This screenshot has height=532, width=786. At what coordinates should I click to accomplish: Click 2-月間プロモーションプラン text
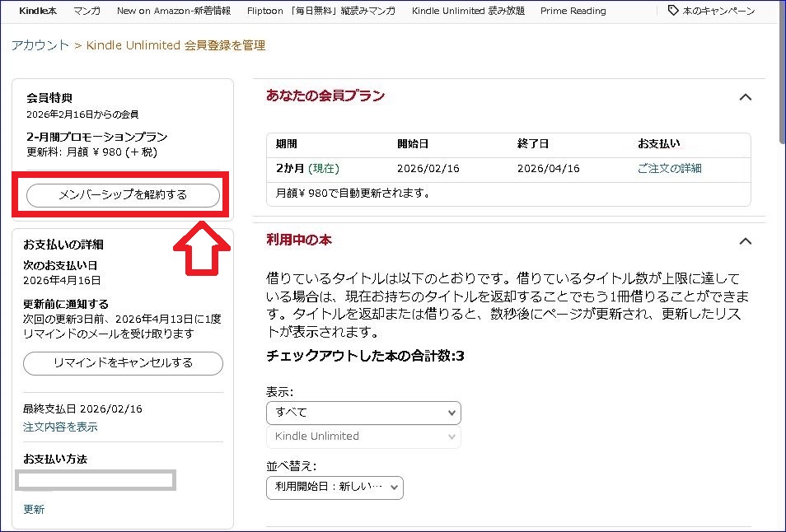pos(96,136)
